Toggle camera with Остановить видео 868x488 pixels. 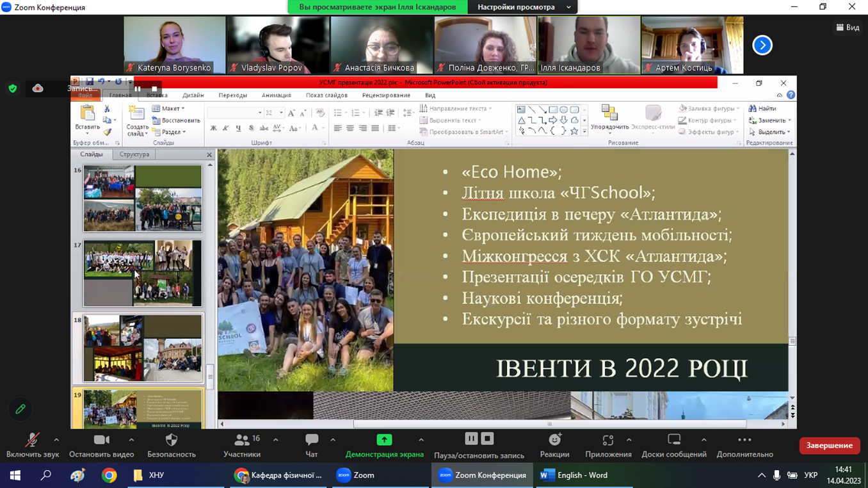click(x=101, y=441)
